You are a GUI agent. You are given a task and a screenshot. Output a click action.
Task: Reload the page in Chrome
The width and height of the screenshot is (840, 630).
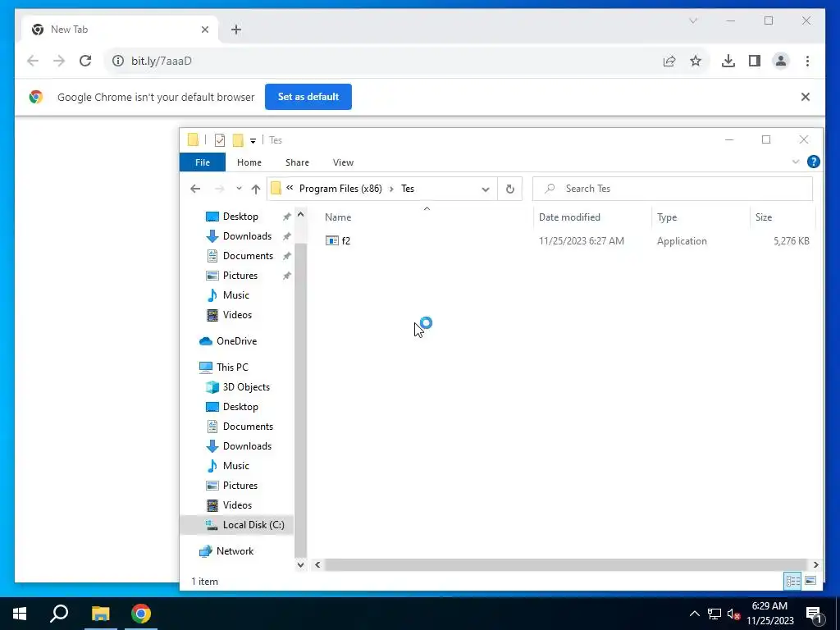point(85,61)
